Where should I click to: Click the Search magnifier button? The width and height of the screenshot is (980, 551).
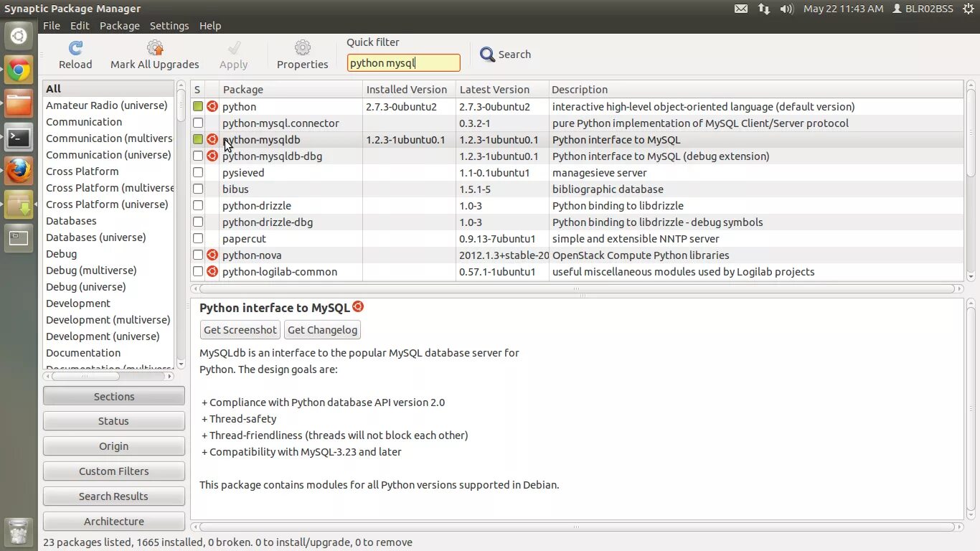click(506, 55)
